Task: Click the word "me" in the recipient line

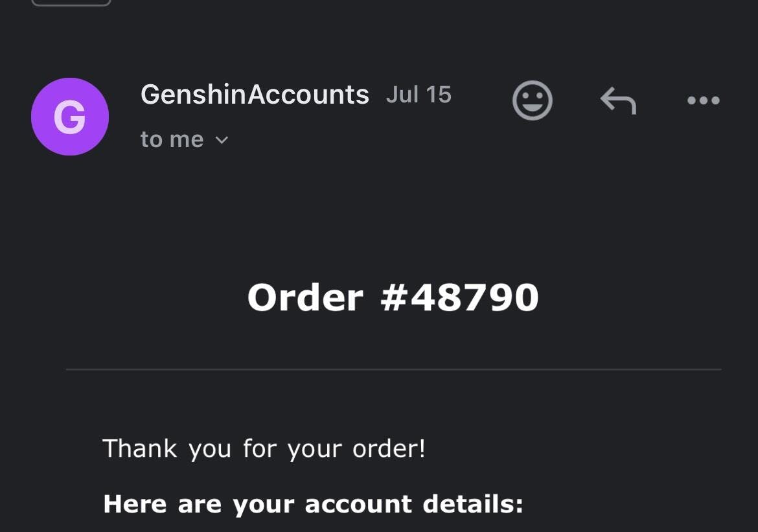Action: pos(187,140)
